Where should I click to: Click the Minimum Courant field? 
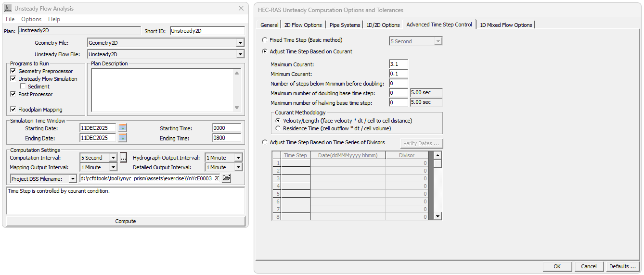(x=399, y=74)
